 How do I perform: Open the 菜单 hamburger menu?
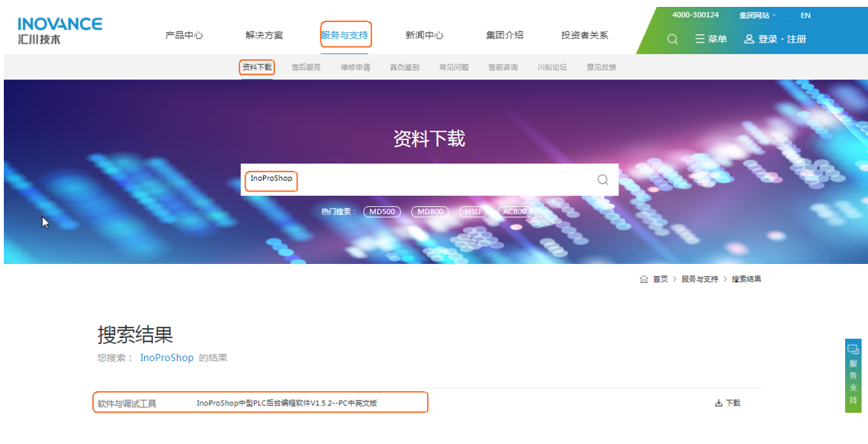click(712, 40)
